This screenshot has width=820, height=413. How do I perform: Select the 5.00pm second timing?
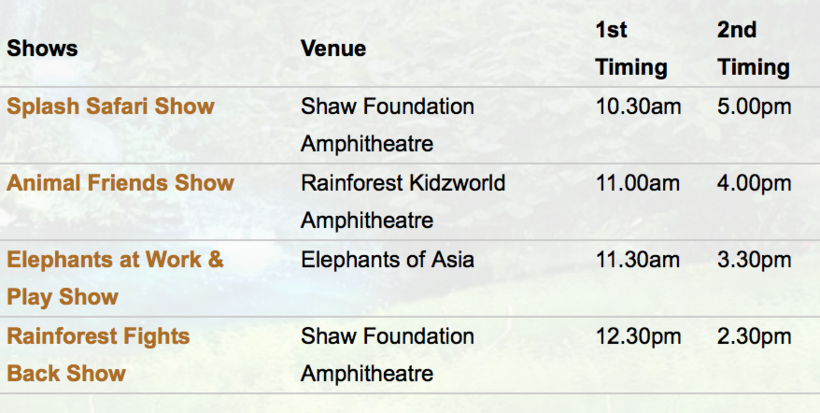(754, 106)
